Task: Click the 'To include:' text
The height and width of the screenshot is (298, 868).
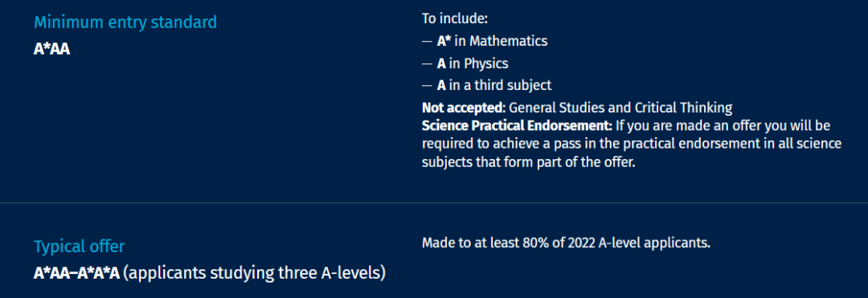Action: pyautogui.click(x=454, y=18)
